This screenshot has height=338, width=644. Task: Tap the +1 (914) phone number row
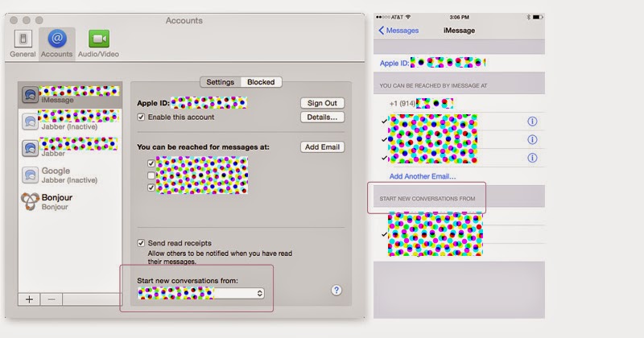(459, 103)
